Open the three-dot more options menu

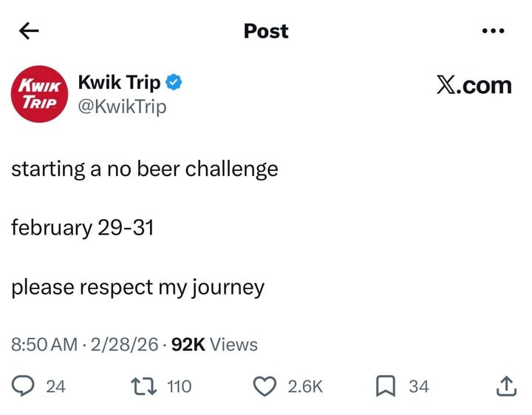click(492, 31)
